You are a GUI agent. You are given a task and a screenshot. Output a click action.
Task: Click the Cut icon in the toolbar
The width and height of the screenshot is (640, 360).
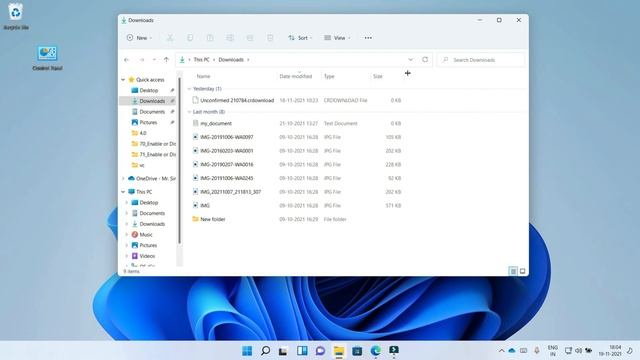[170, 38]
